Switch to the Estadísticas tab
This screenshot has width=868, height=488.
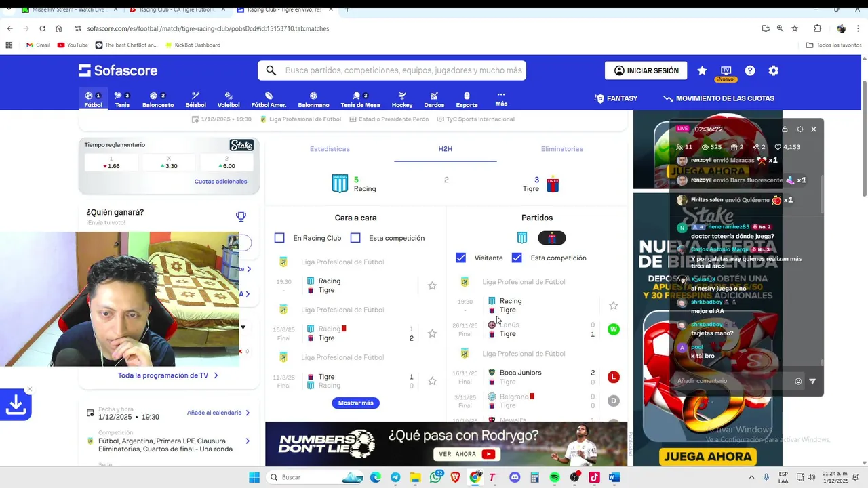pos(330,149)
